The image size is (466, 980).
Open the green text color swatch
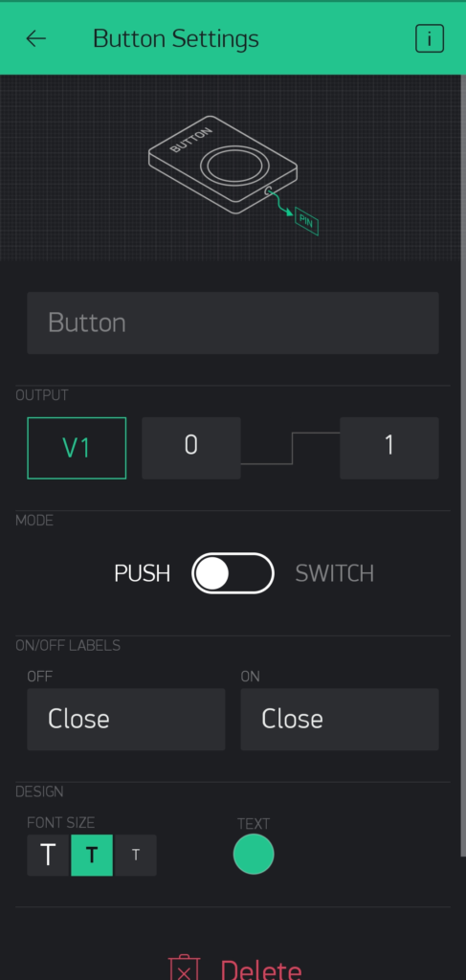click(x=254, y=855)
